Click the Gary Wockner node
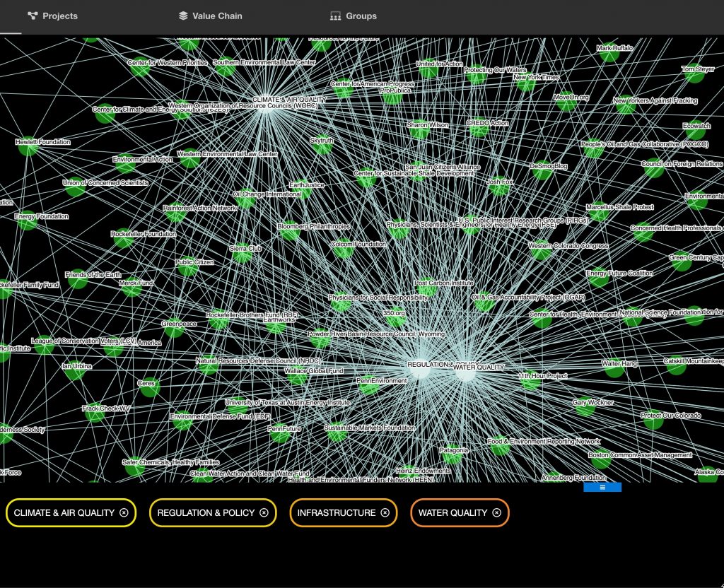 585,406
